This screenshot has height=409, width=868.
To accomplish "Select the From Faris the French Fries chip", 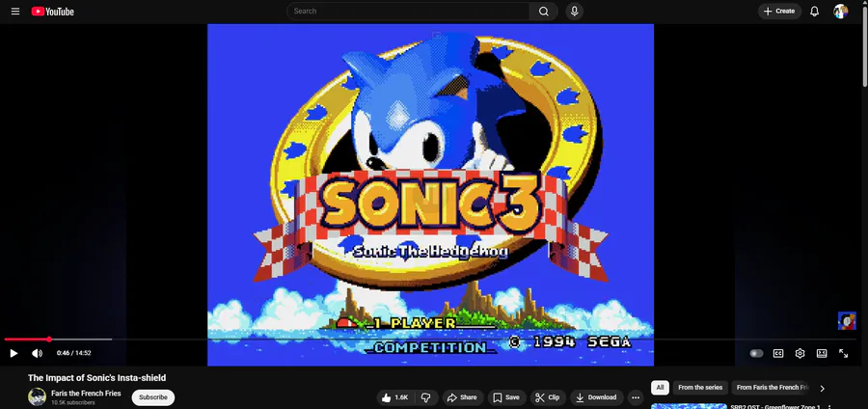I will click(773, 388).
